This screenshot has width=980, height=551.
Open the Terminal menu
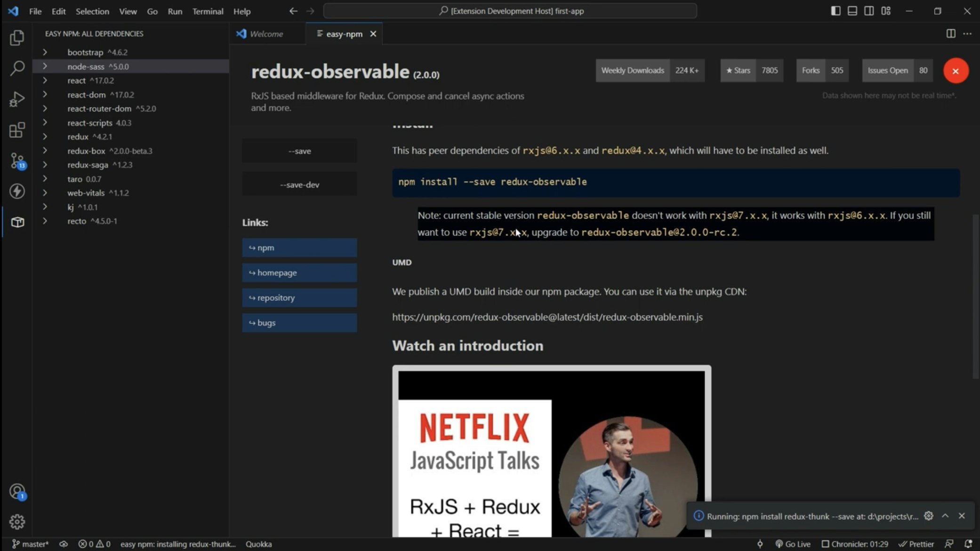click(208, 11)
